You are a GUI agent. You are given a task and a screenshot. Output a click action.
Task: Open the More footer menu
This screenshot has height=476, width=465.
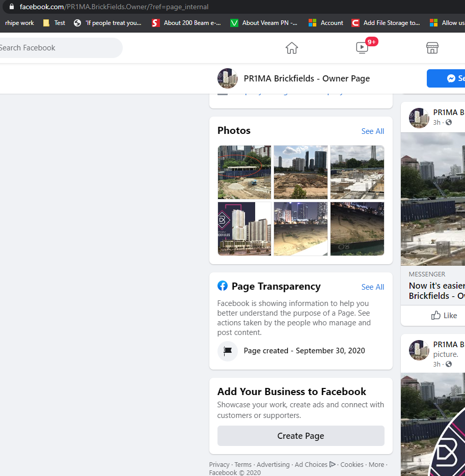tap(376, 464)
